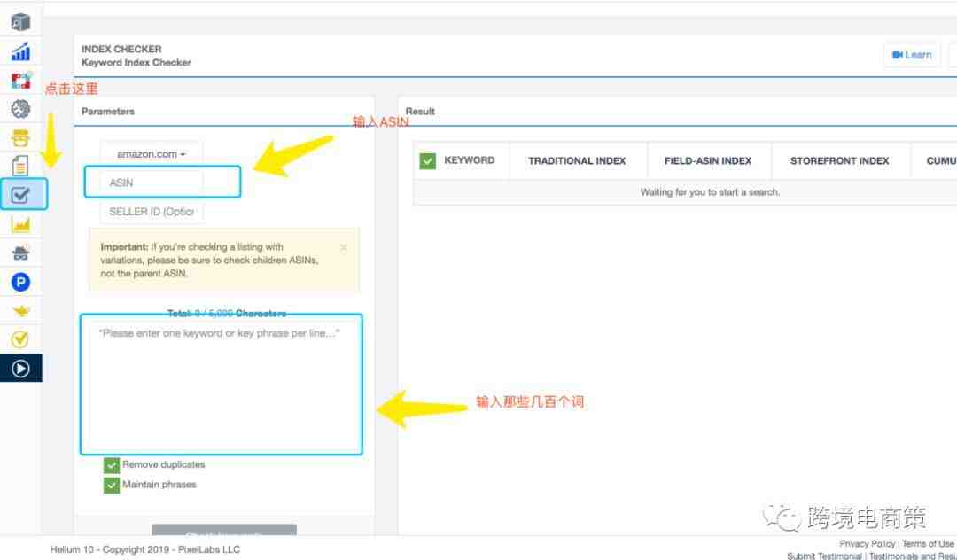Open the brain icon tool in sidebar
957x560 pixels.
coord(20,109)
